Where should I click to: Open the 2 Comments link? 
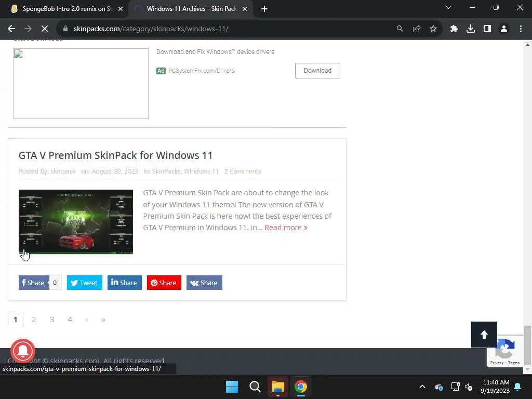(243, 171)
